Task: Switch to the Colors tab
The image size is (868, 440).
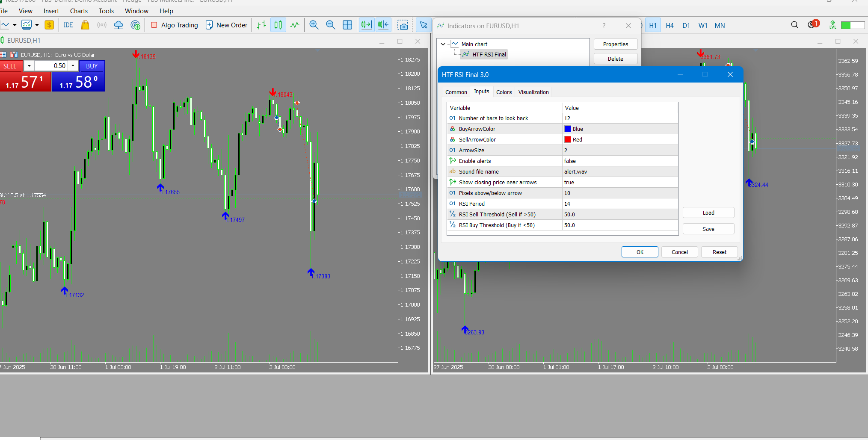Action: 504,92
